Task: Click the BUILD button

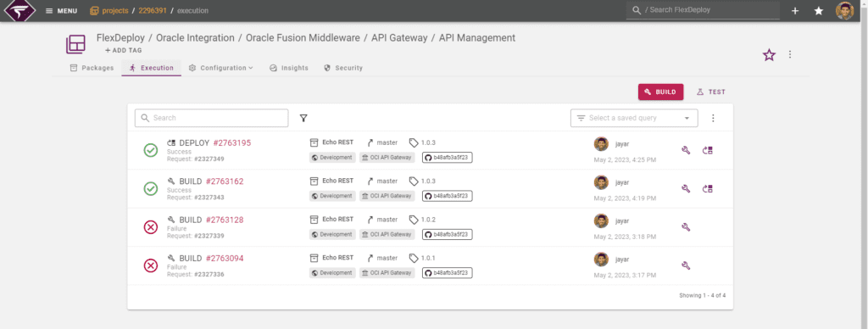Action: coord(660,92)
